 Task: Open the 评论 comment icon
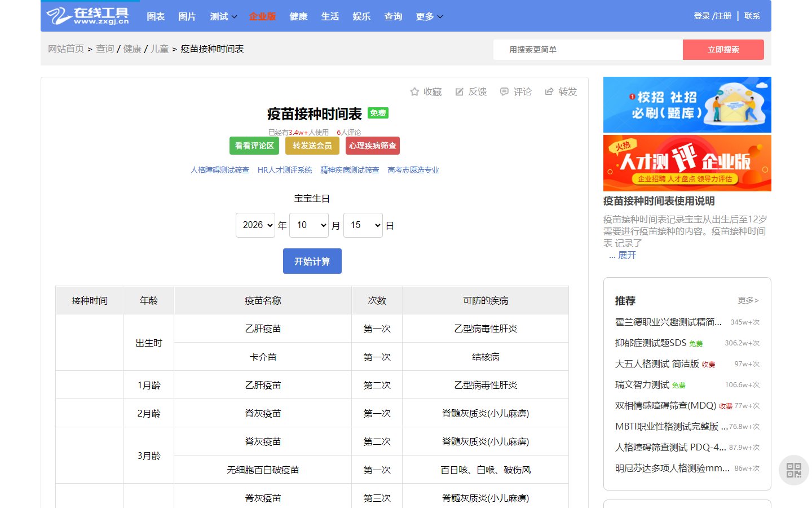[504, 91]
